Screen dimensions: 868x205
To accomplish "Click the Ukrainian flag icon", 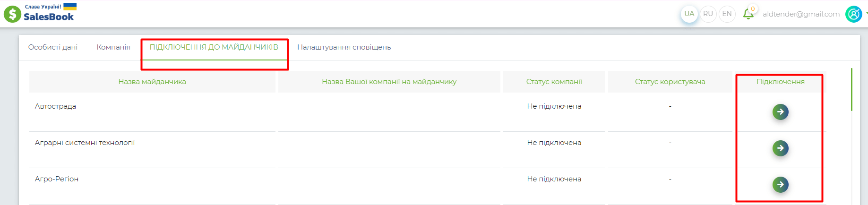I will click(x=70, y=6).
